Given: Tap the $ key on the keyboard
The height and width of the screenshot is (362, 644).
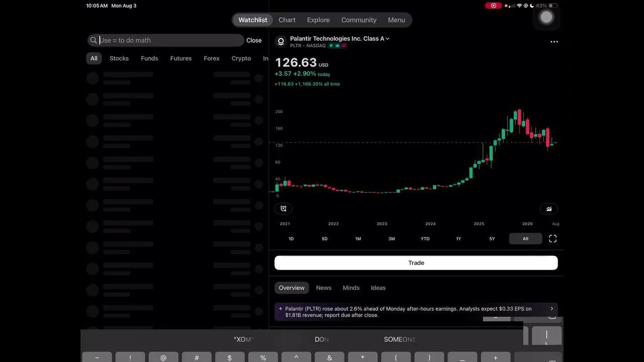Looking at the screenshot, I should tap(230, 357).
